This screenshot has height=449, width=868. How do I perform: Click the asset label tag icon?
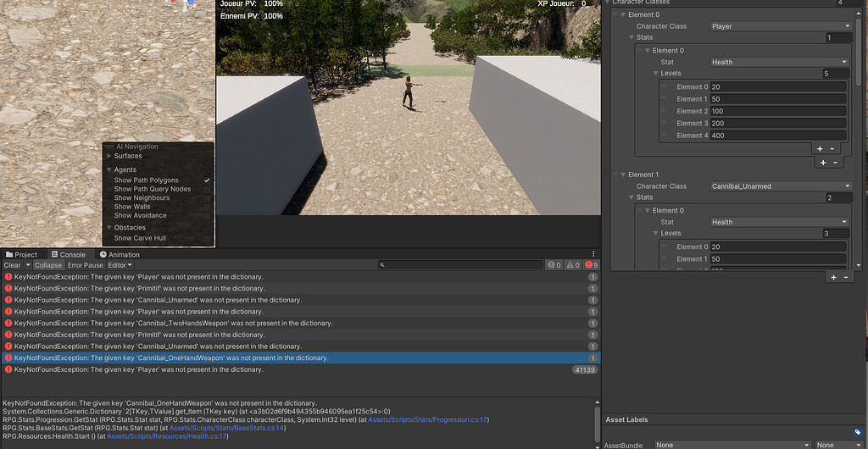(x=858, y=432)
